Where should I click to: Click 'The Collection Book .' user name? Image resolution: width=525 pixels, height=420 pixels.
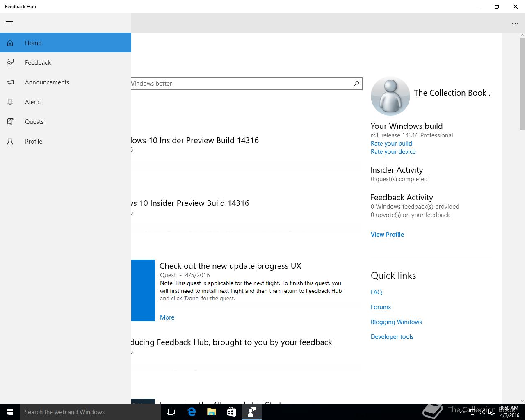(452, 93)
